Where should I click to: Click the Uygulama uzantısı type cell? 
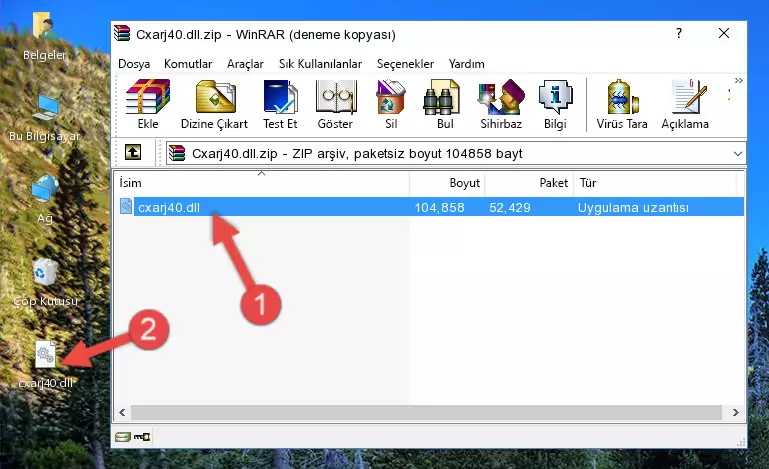(x=633, y=208)
